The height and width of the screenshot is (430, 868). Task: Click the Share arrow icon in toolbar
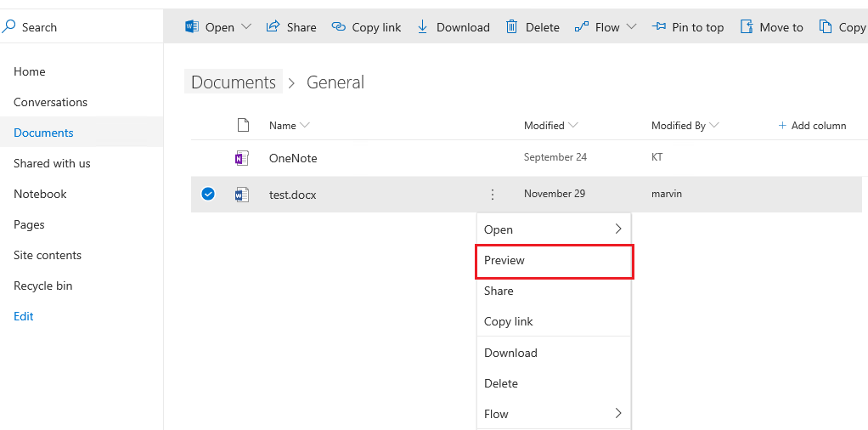point(273,26)
